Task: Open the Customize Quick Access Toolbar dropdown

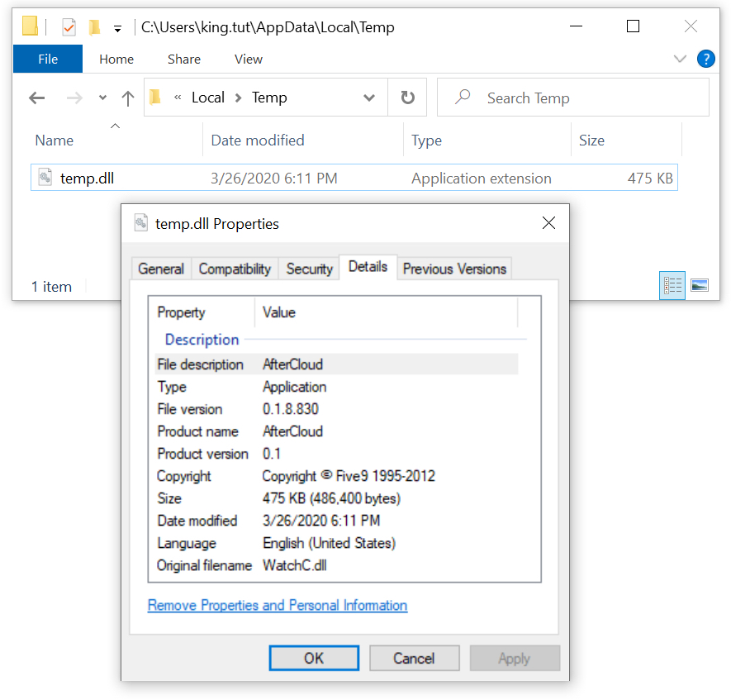Action: pyautogui.click(x=117, y=29)
